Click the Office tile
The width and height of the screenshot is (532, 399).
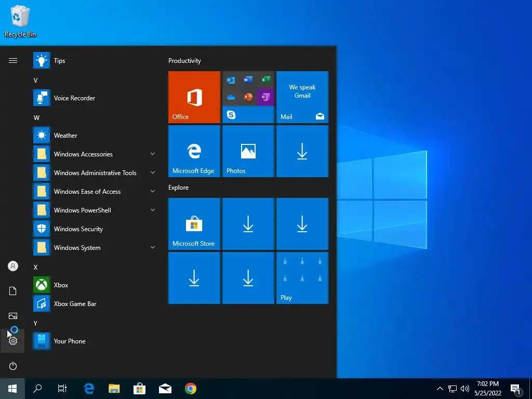click(x=194, y=97)
